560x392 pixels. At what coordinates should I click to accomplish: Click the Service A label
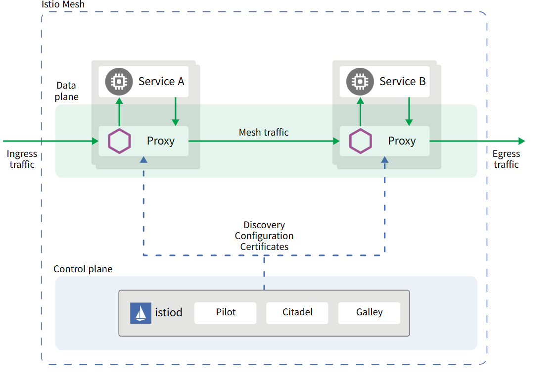click(161, 81)
